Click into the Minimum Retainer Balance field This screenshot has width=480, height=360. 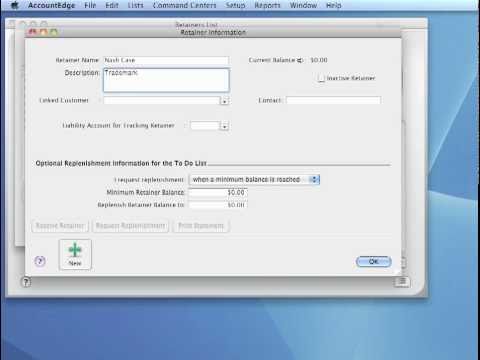[x=218, y=192]
